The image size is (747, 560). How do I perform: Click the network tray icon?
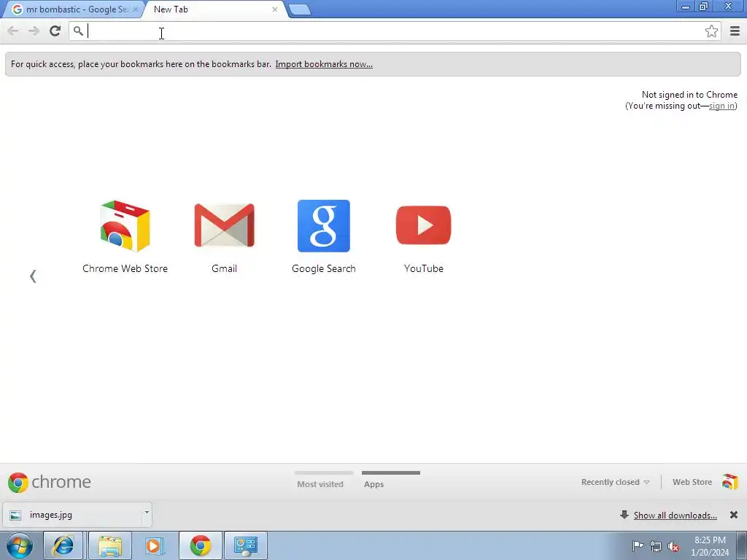[656, 547]
